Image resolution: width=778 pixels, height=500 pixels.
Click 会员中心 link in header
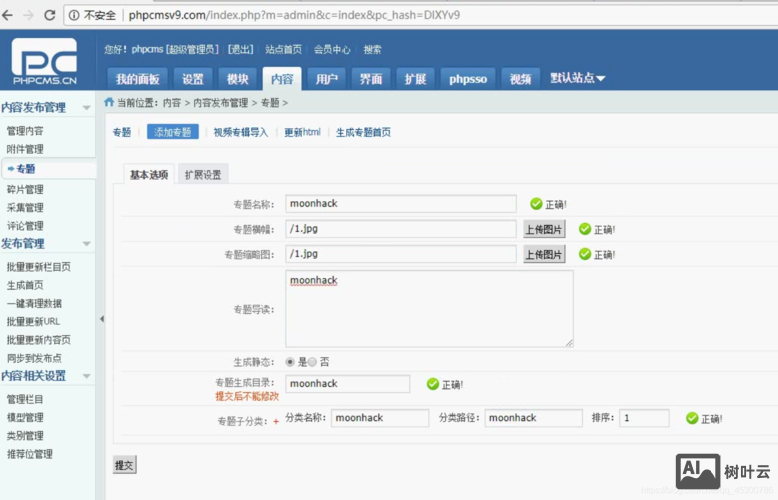[332, 49]
